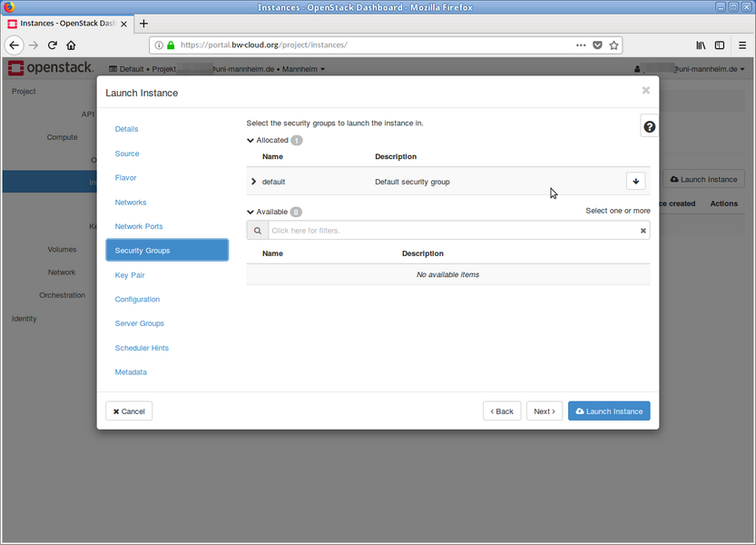This screenshot has width=756, height=545.
Task: Select the Networks step in the wizard
Action: pos(130,202)
